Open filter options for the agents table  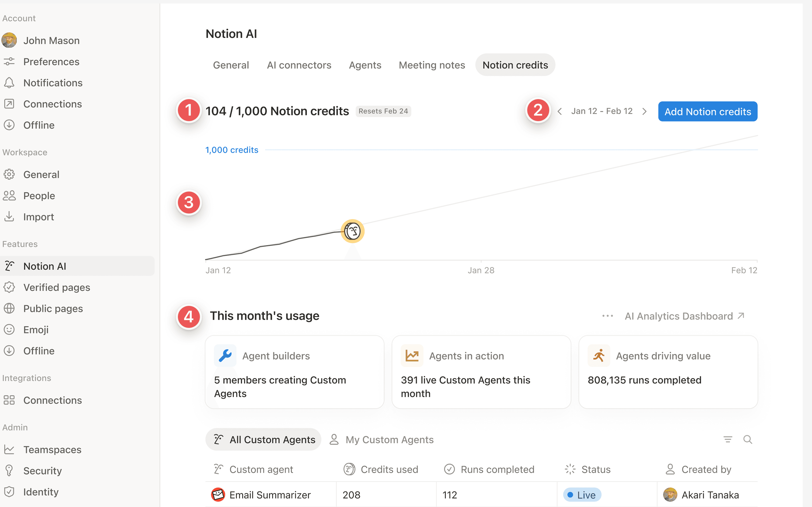point(728,439)
